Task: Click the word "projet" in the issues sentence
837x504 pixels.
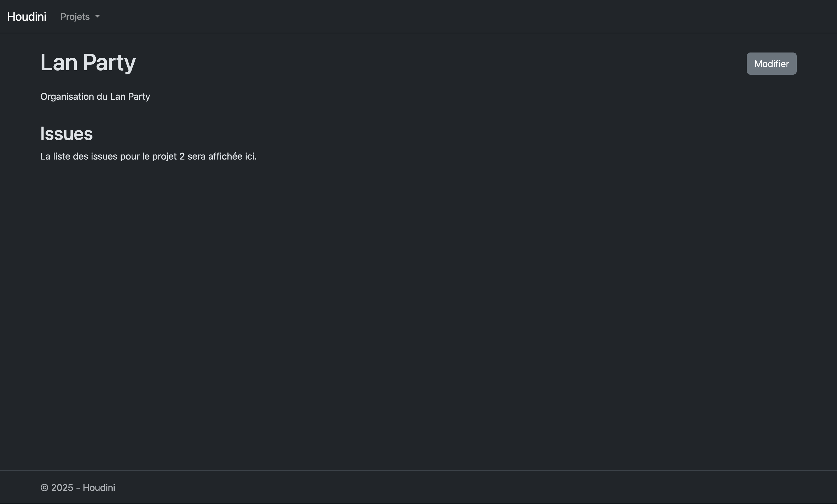Action: click(x=164, y=156)
